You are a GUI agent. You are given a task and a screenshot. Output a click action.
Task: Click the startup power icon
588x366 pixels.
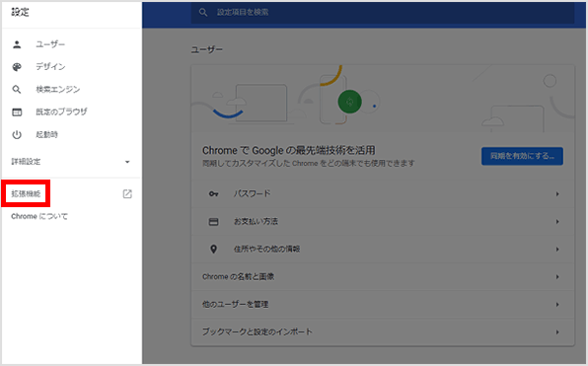tap(17, 134)
